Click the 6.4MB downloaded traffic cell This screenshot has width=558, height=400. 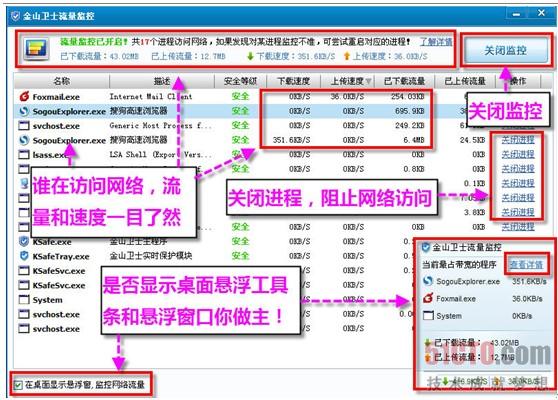click(414, 140)
